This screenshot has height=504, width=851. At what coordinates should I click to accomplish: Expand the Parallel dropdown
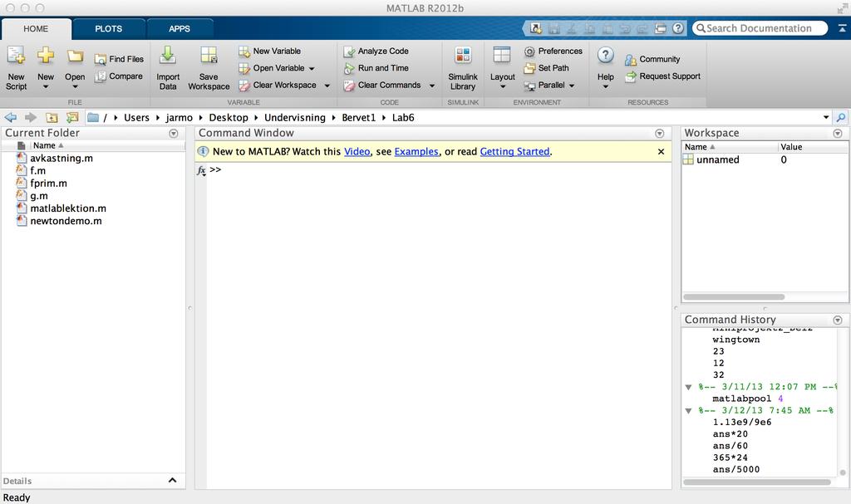(x=572, y=86)
